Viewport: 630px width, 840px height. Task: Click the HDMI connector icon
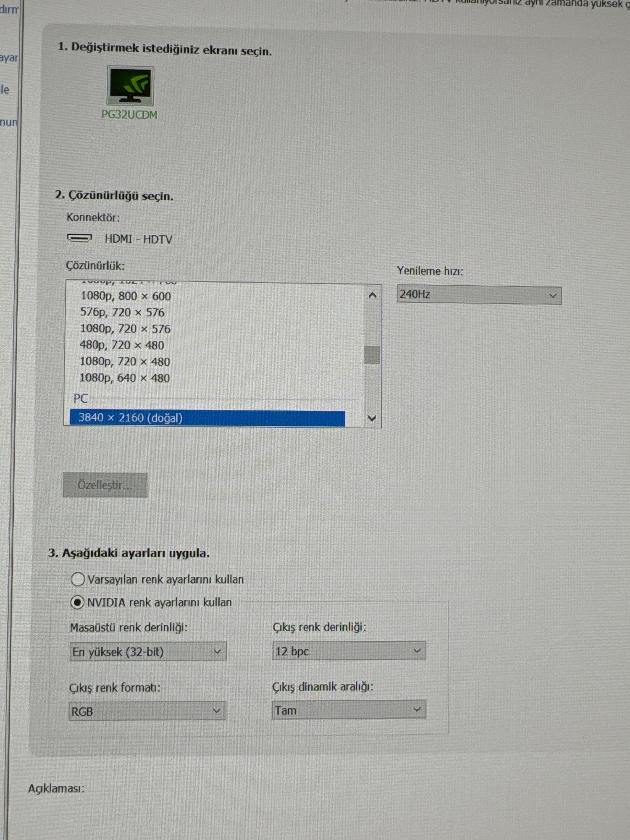click(x=79, y=238)
